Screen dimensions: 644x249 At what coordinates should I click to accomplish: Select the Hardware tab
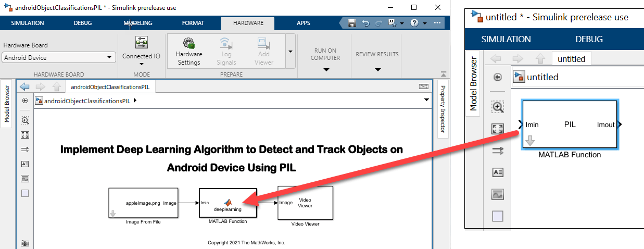(x=248, y=23)
